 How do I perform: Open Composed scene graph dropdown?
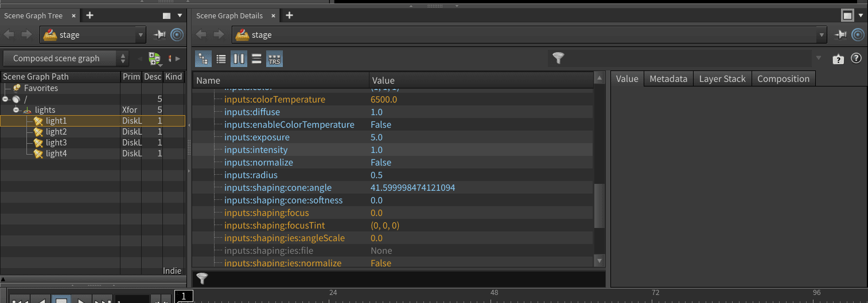[x=65, y=58]
